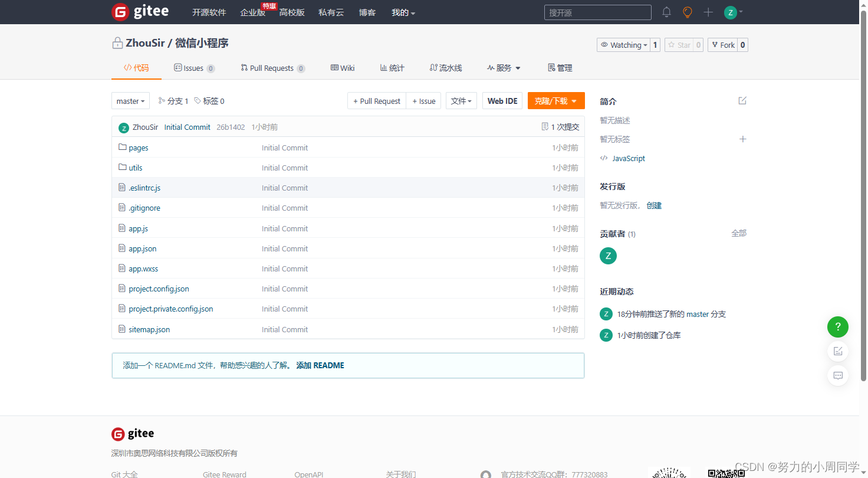Viewport: 868px width, 478px height.
Task: Click the file icon for .eslintrc.js
Action: [x=123, y=188]
